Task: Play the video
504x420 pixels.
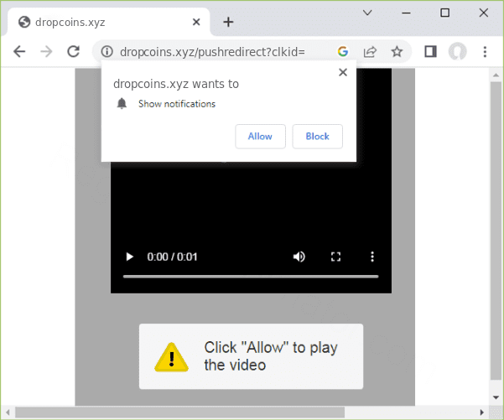Action: [129, 257]
